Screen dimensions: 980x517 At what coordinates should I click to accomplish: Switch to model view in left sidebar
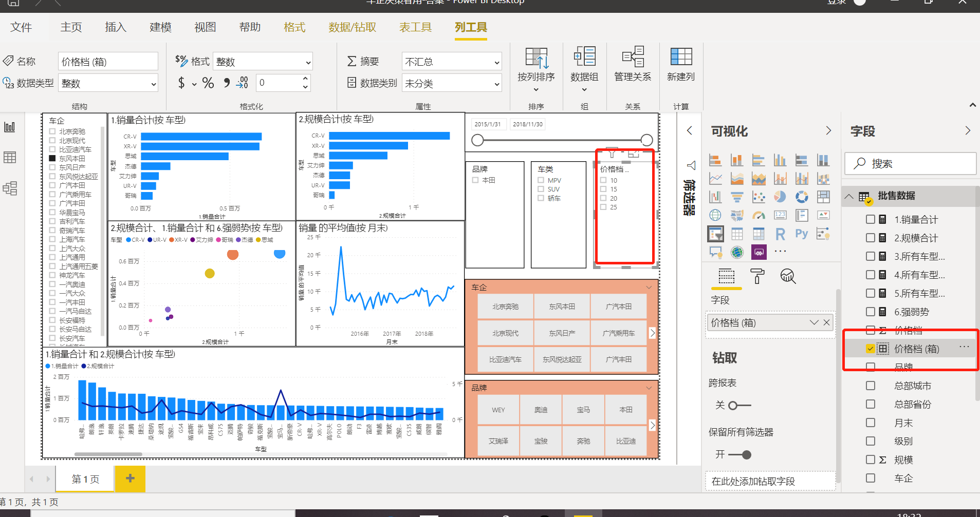10,188
